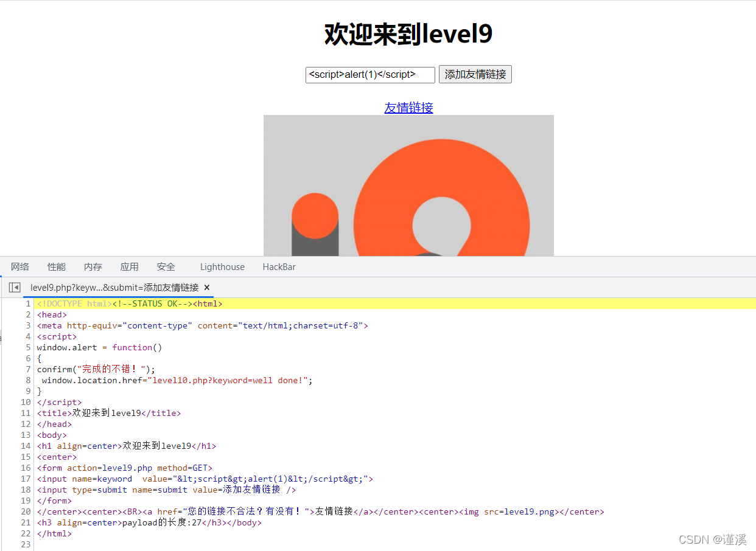This screenshot has width=756, height=551.
Task: Click the payload的长度:27 source line
Action: (x=149, y=522)
